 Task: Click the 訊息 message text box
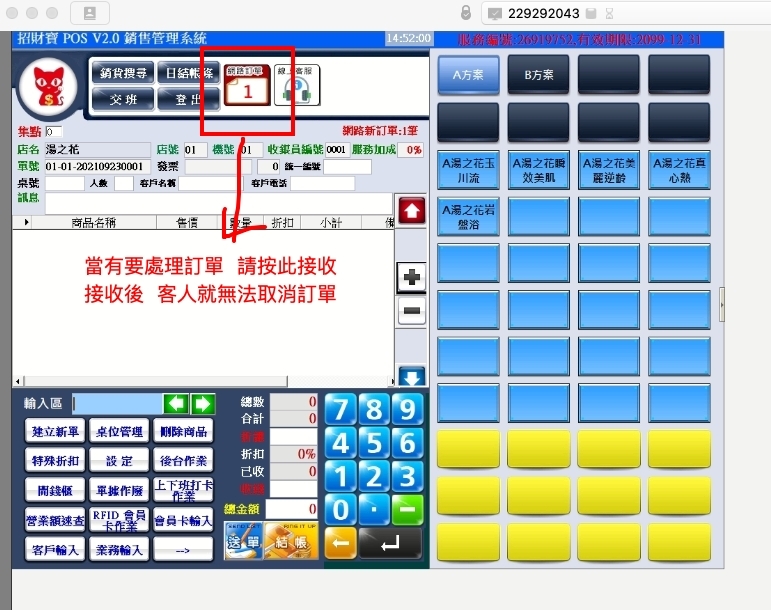pos(218,203)
